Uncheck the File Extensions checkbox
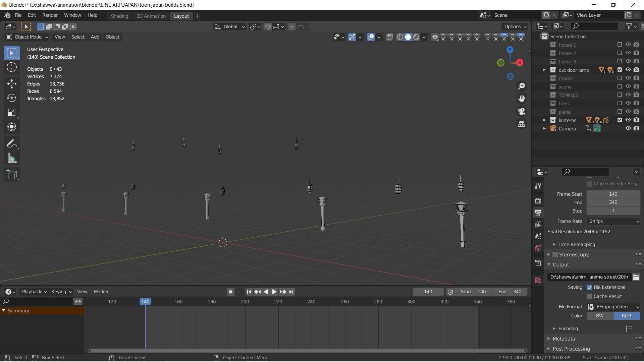Image resolution: width=644 pixels, height=362 pixels. pyautogui.click(x=589, y=287)
